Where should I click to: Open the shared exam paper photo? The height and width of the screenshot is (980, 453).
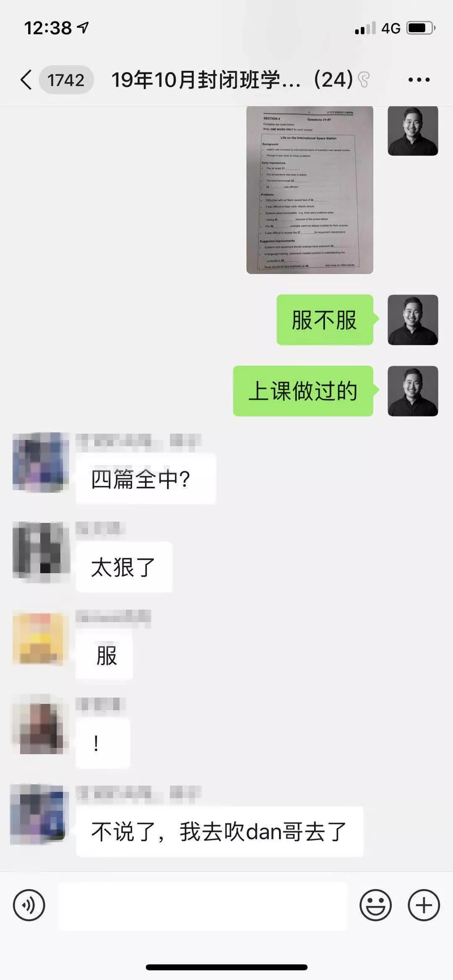point(310,190)
